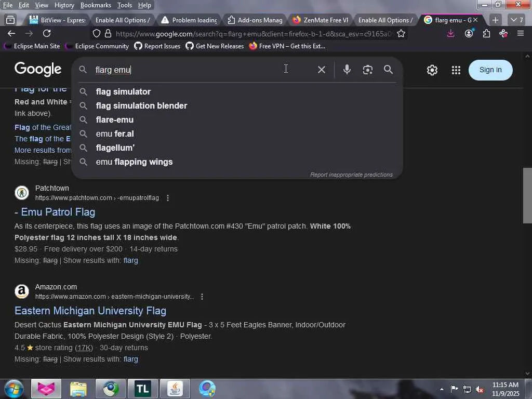Search by image with the camera icon
Viewport: 532px width, 399px height.
(367, 70)
